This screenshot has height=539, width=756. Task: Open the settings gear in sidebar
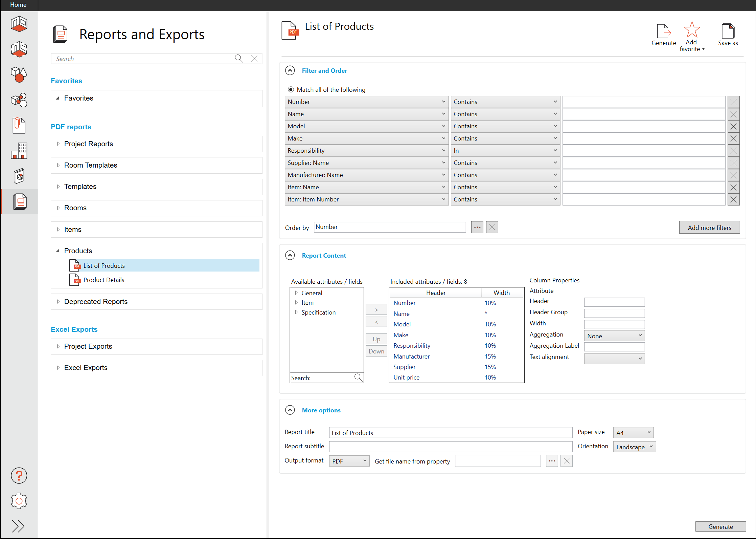tap(19, 501)
